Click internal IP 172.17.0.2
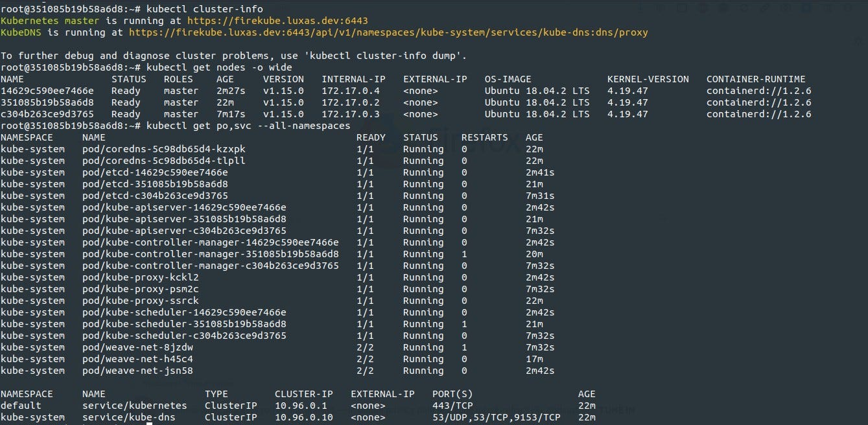This screenshot has height=425, width=868. coord(351,102)
